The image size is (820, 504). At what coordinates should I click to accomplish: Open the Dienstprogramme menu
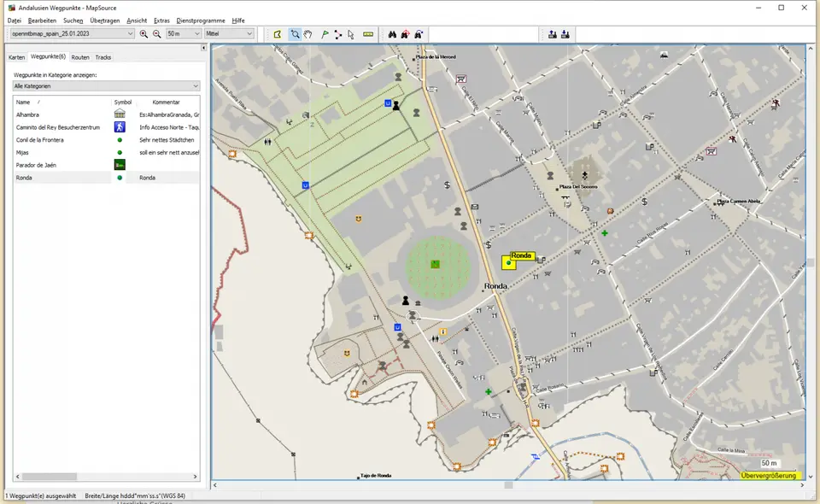coord(201,21)
